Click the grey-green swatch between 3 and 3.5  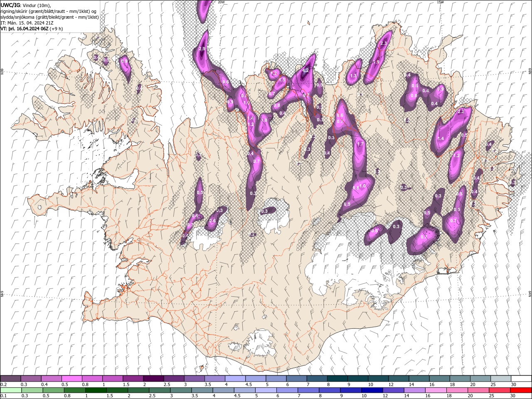pyautogui.click(x=181, y=390)
